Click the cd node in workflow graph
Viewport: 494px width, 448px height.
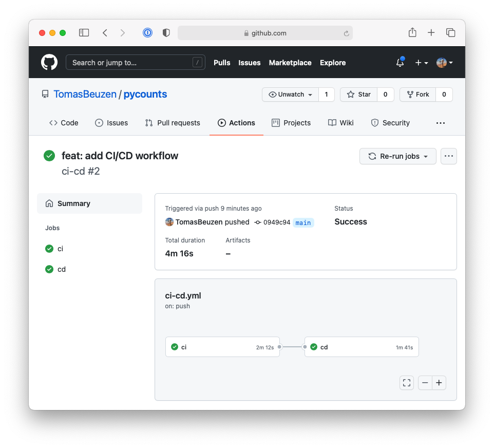point(362,347)
